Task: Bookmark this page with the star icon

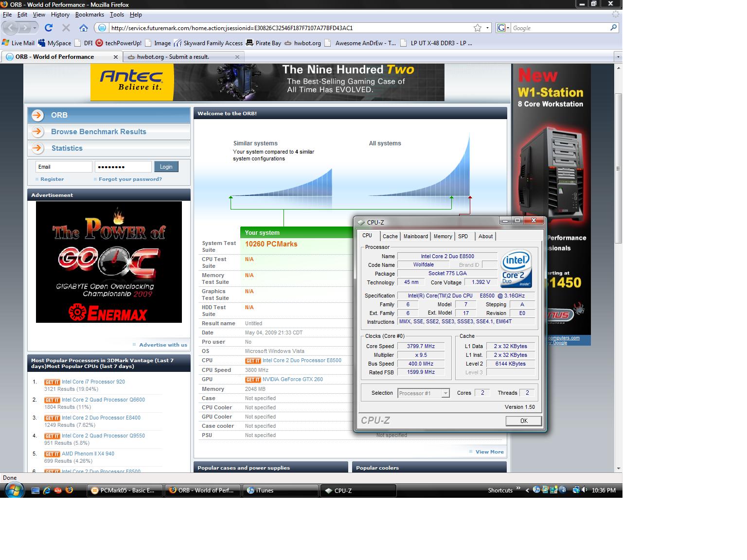Action: tap(478, 28)
